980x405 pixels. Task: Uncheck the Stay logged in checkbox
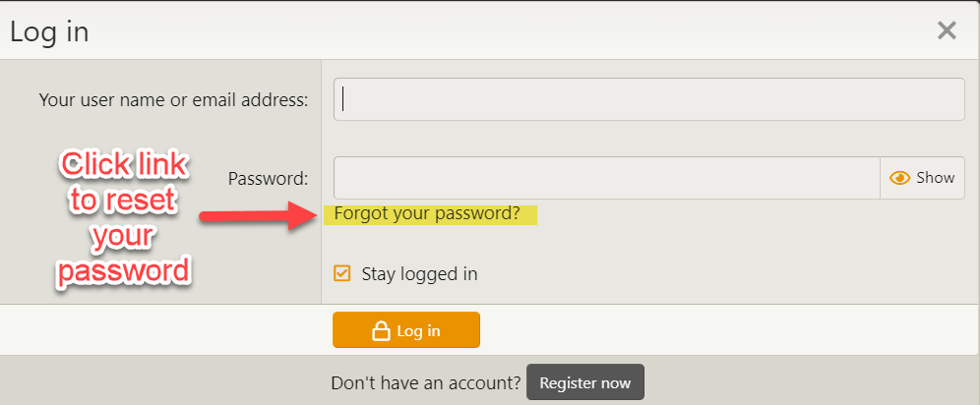(341, 273)
